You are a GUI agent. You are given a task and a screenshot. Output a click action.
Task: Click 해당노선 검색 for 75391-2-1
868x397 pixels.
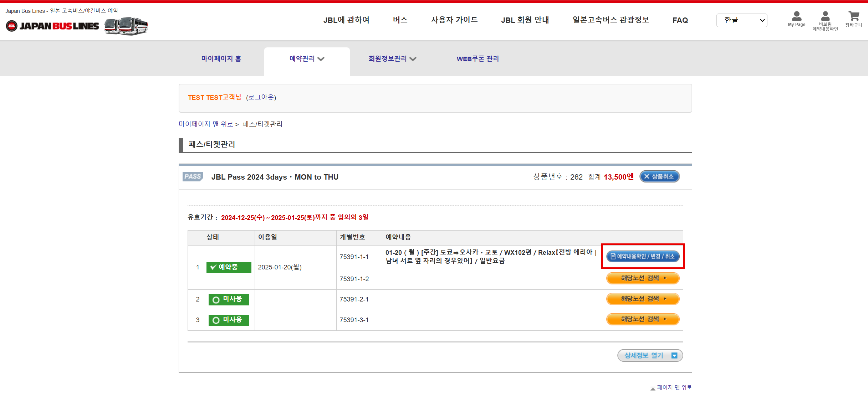point(643,299)
